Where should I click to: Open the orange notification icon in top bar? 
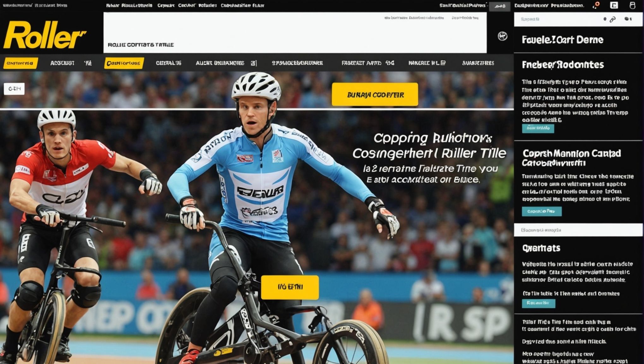coord(596,5)
